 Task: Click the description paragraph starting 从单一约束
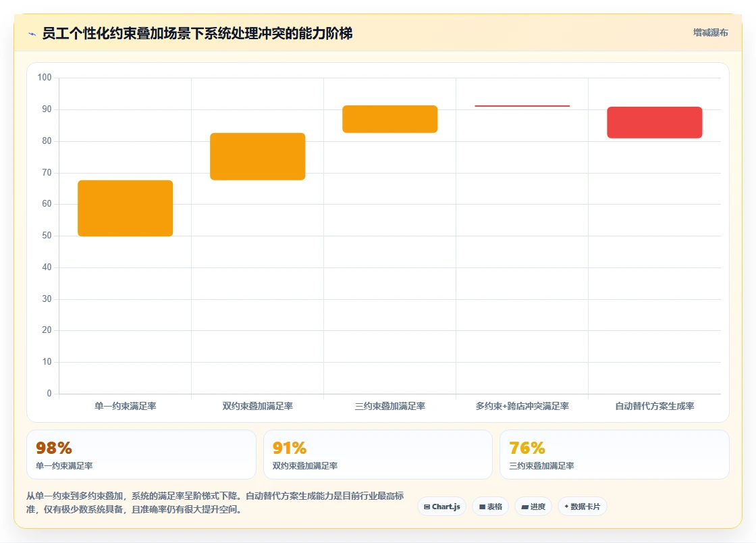tap(215, 502)
